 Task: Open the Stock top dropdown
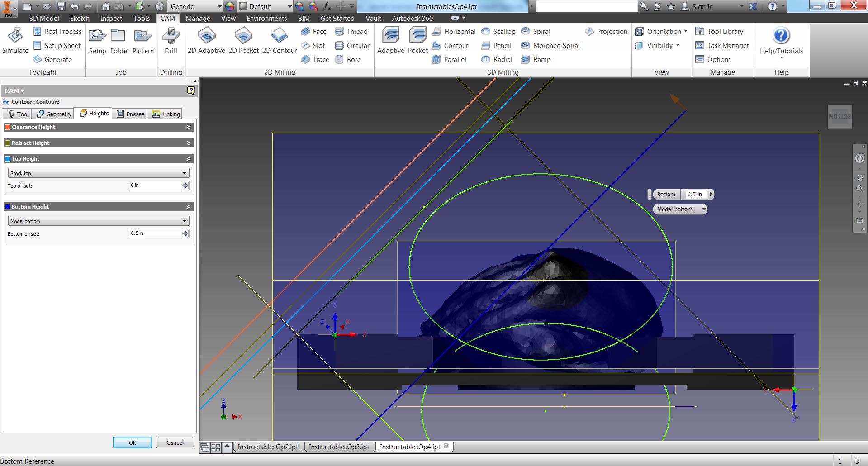point(99,173)
